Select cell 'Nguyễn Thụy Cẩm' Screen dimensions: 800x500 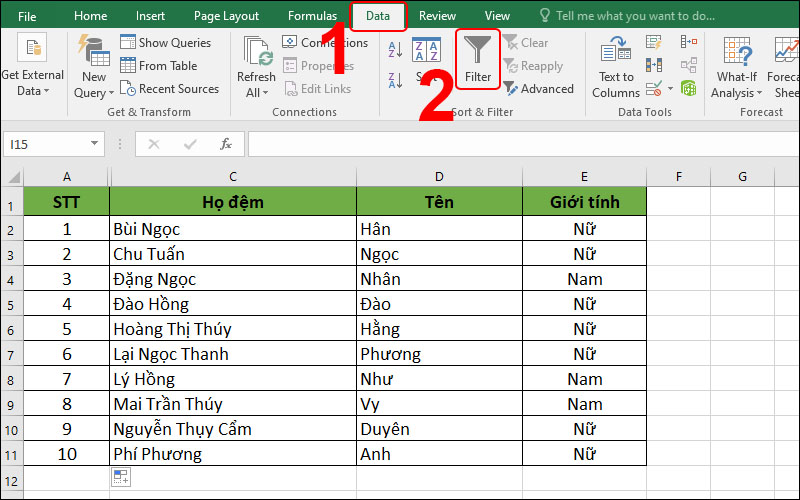233,429
